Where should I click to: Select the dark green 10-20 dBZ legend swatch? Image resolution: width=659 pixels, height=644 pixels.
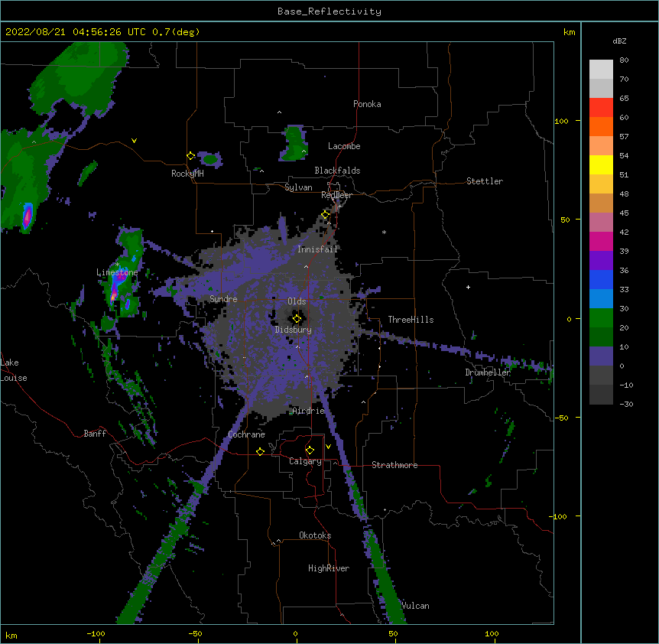coord(601,337)
